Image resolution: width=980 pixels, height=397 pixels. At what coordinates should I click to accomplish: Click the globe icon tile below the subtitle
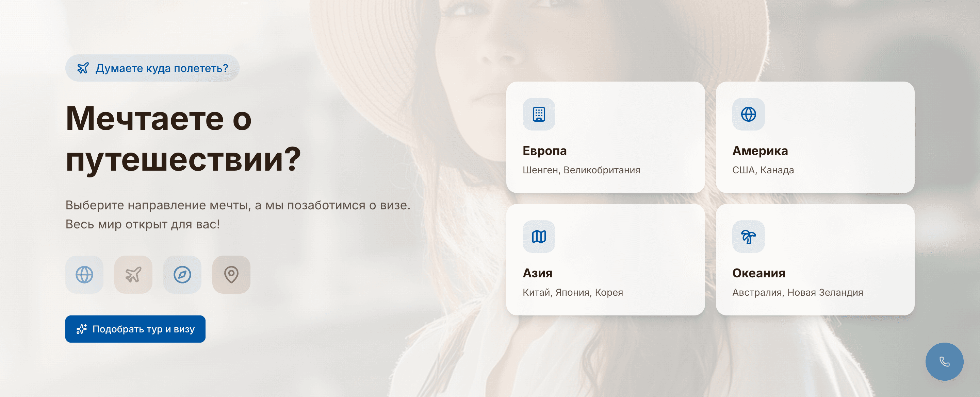84,274
